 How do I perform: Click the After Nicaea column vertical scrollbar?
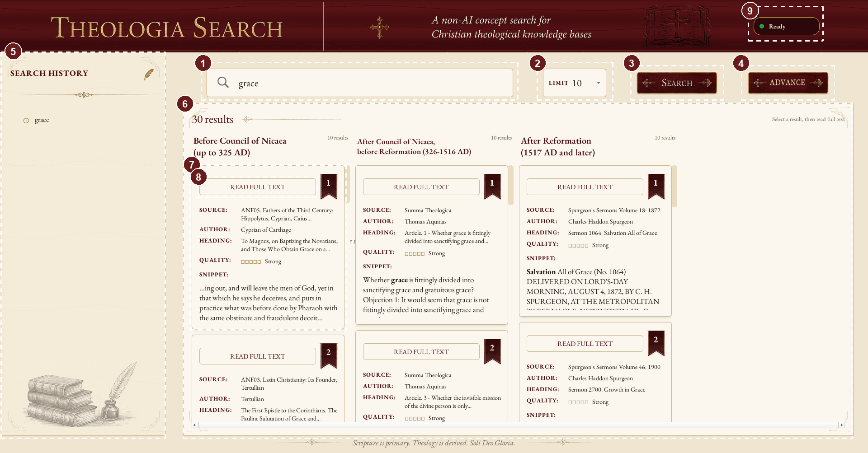[511, 185]
